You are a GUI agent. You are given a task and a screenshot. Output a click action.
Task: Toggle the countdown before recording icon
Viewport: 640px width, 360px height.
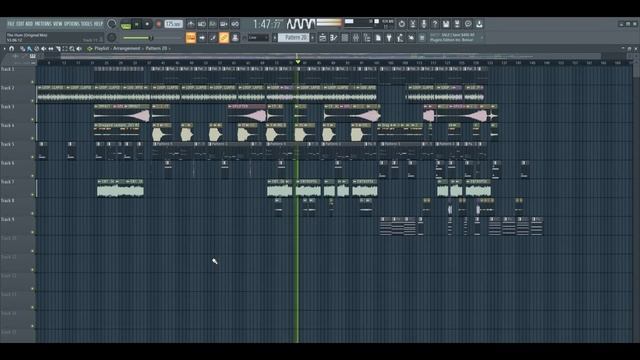tap(213, 24)
